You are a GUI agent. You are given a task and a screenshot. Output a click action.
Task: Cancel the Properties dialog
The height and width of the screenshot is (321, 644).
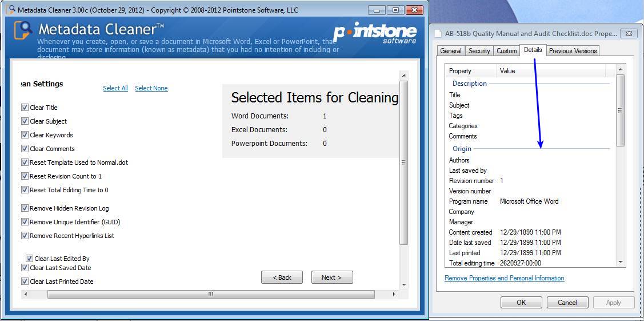coord(567,303)
